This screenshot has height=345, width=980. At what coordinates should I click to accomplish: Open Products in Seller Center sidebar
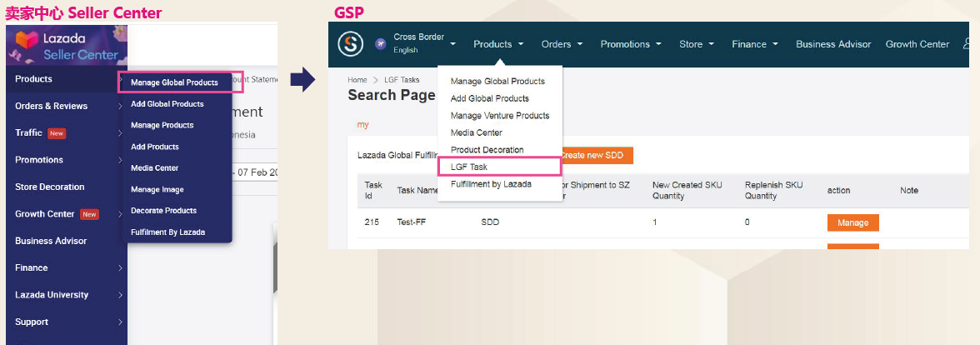[33, 78]
